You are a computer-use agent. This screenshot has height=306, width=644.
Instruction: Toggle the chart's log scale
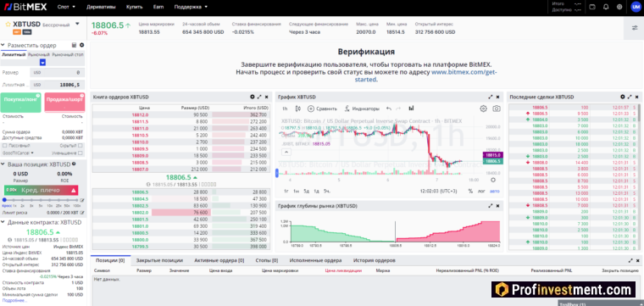click(x=481, y=191)
